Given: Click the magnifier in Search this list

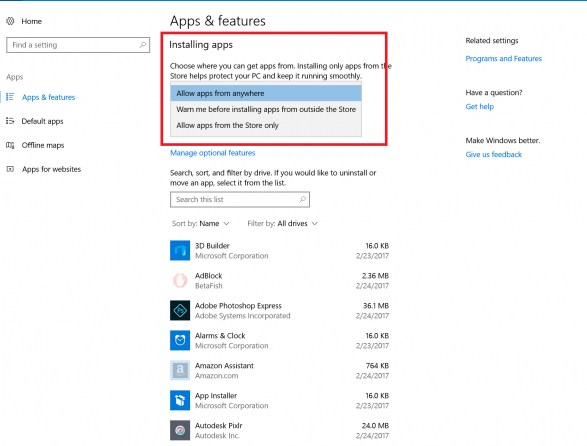Looking at the screenshot, I should coord(303,199).
